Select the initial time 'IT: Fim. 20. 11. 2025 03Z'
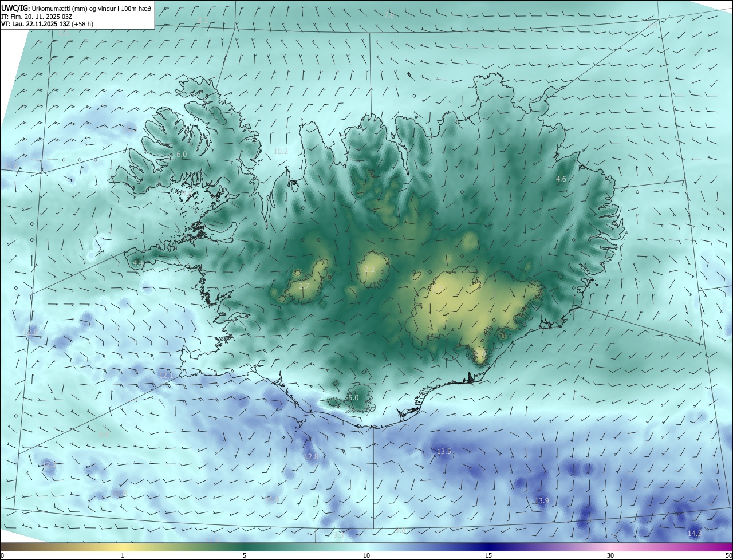The width and height of the screenshot is (733, 560). (37, 17)
